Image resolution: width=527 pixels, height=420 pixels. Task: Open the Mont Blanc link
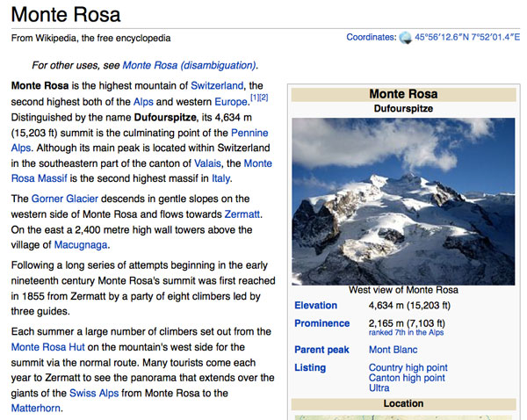393,350
